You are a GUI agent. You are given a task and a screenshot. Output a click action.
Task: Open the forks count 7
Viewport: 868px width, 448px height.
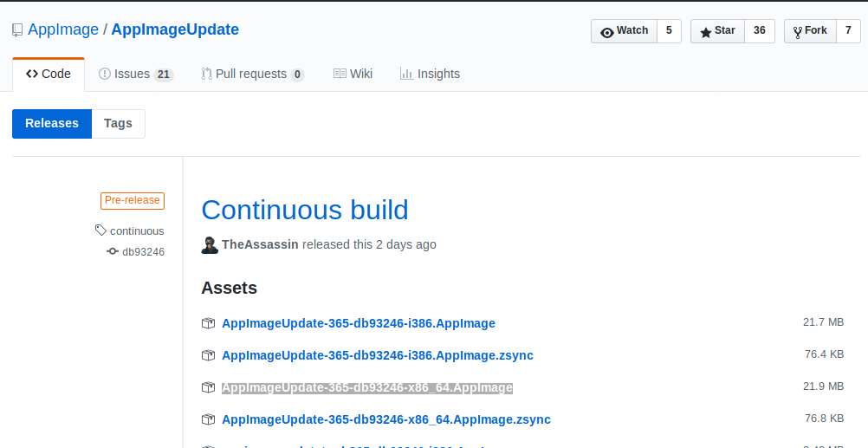tap(848, 31)
